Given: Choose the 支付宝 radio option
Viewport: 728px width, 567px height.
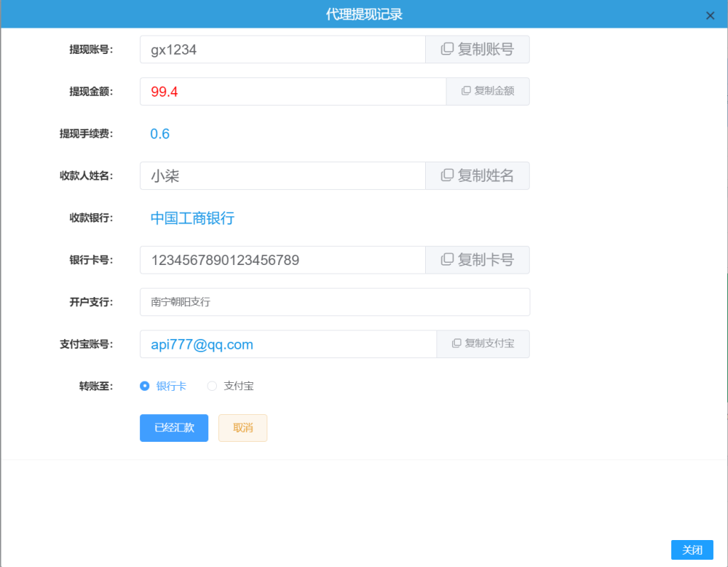Looking at the screenshot, I should [213, 386].
